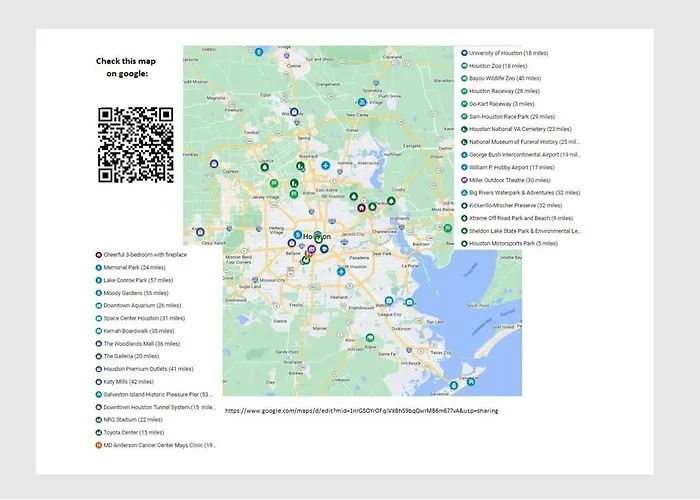Viewport: 700px width, 500px height.
Task: Click the icon beside Katy Mills
Action: [x=99, y=382]
